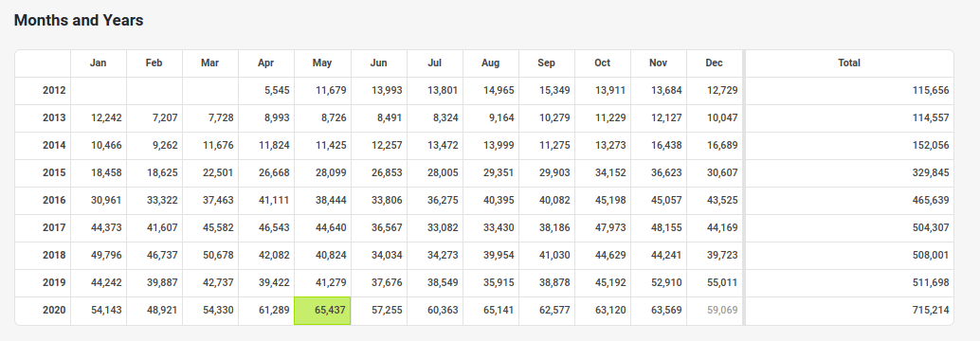The height and width of the screenshot is (341, 980).
Task: Click the 2020 total value 715,214
Action: click(x=931, y=311)
